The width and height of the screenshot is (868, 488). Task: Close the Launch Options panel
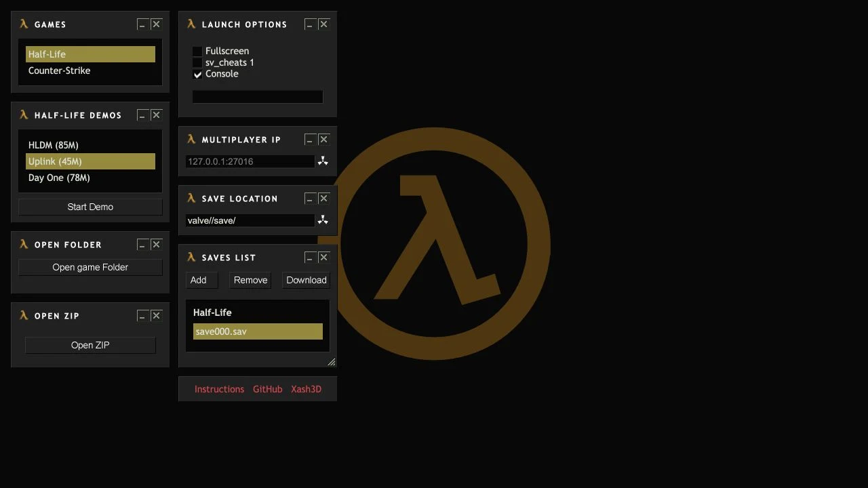(x=323, y=24)
